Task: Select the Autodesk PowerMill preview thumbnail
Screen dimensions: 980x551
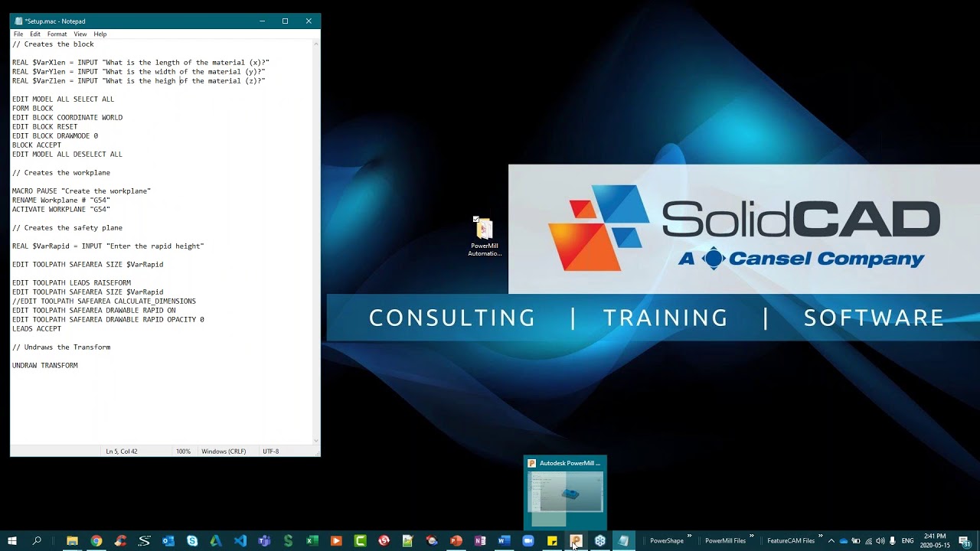Action: (565, 492)
